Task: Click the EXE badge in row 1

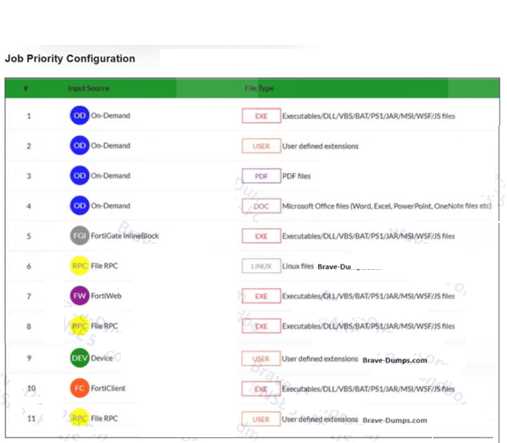Action: click(x=261, y=116)
